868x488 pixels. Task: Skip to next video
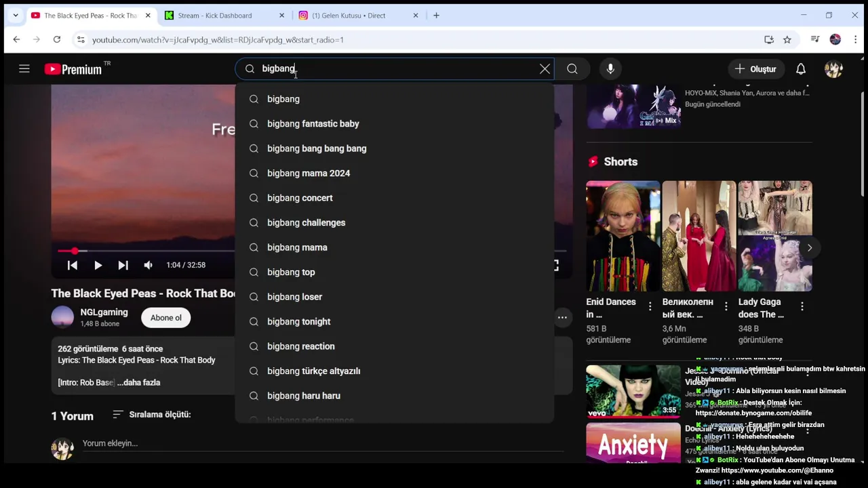(x=123, y=265)
